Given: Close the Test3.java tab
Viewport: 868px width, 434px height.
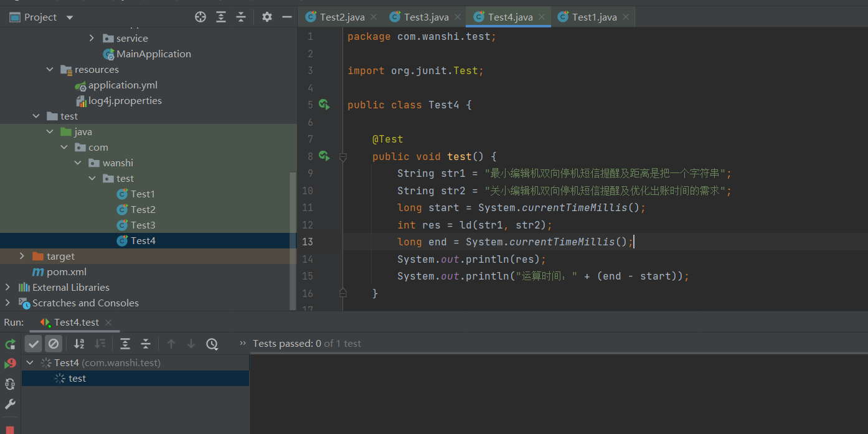Looking at the screenshot, I should pos(458,17).
